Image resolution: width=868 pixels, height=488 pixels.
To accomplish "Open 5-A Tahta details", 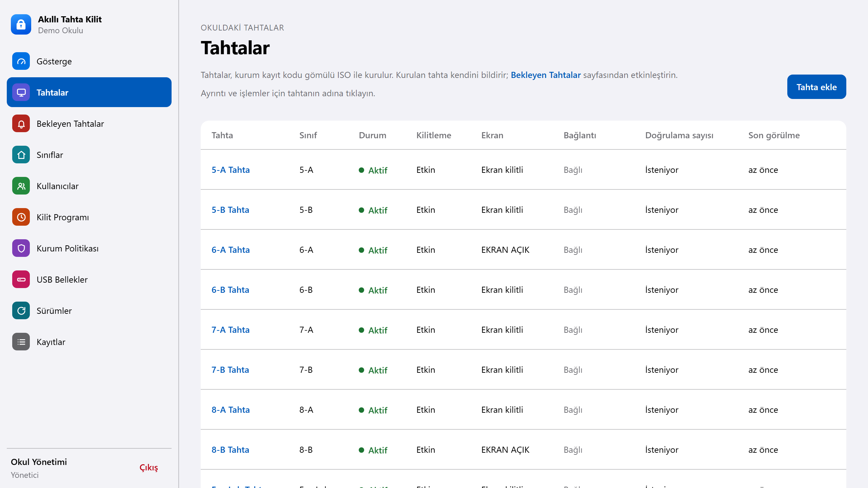I will [231, 170].
